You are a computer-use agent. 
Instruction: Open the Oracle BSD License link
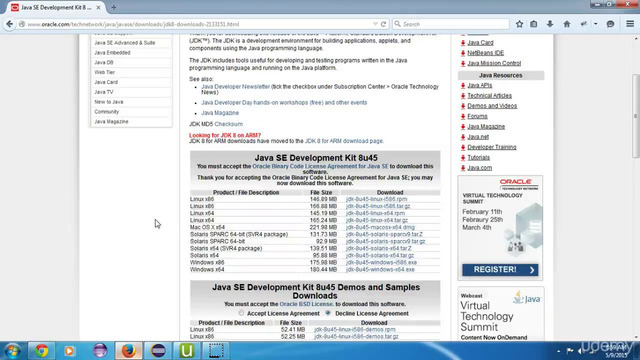click(306, 304)
